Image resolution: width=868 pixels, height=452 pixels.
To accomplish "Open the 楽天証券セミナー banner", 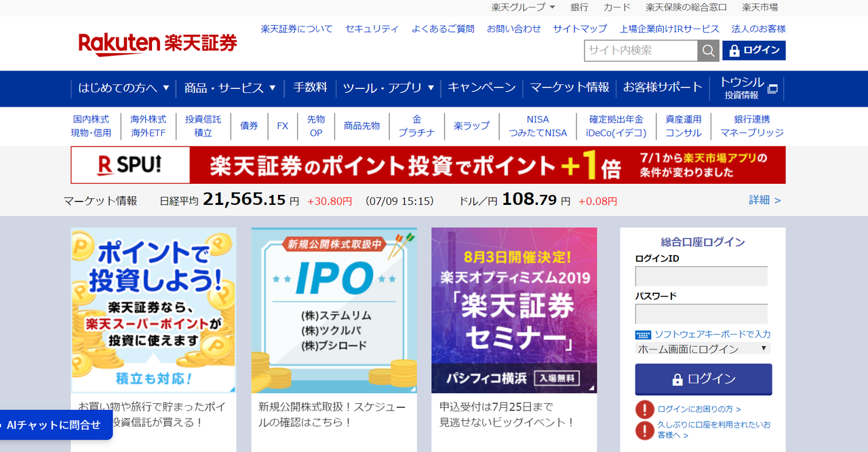I will [x=514, y=310].
